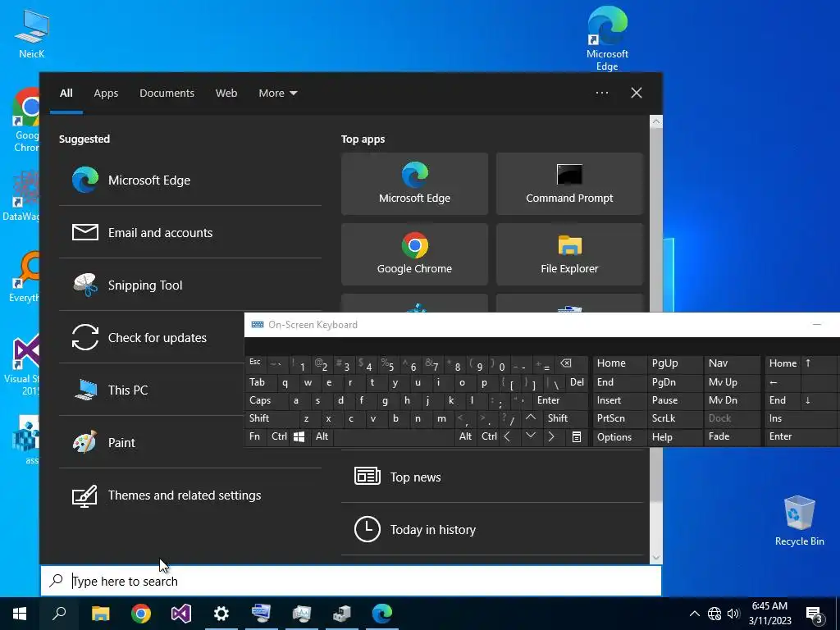Select Recycle Bin on desktop
This screenshot has width=840, height=630.
tap(799, 521)
